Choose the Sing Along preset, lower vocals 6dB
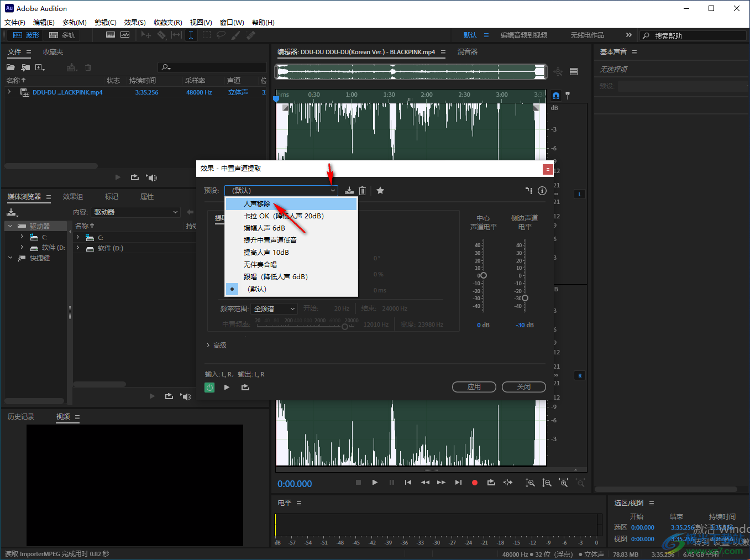Viewport: 750px width, 560px height. 291,277
